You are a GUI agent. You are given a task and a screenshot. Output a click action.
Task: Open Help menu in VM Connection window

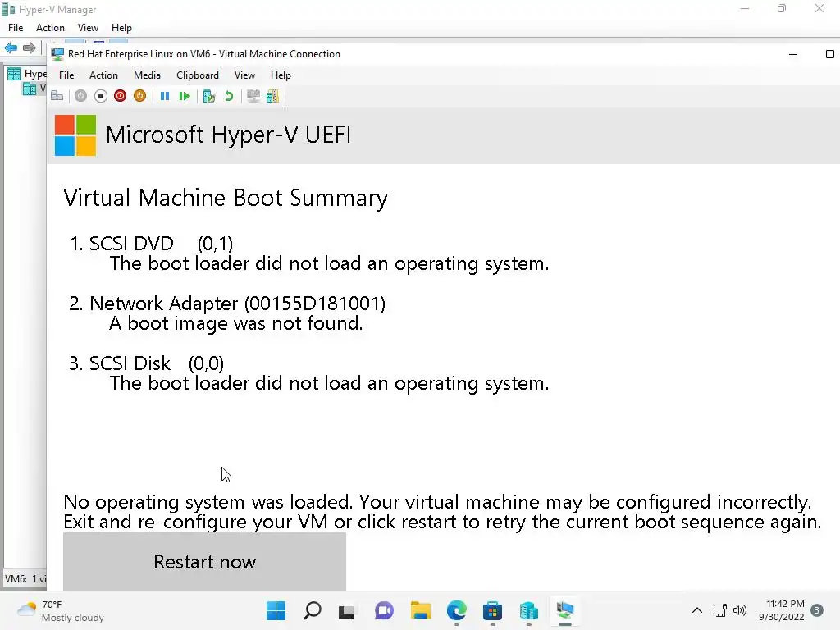pos(281,75)
